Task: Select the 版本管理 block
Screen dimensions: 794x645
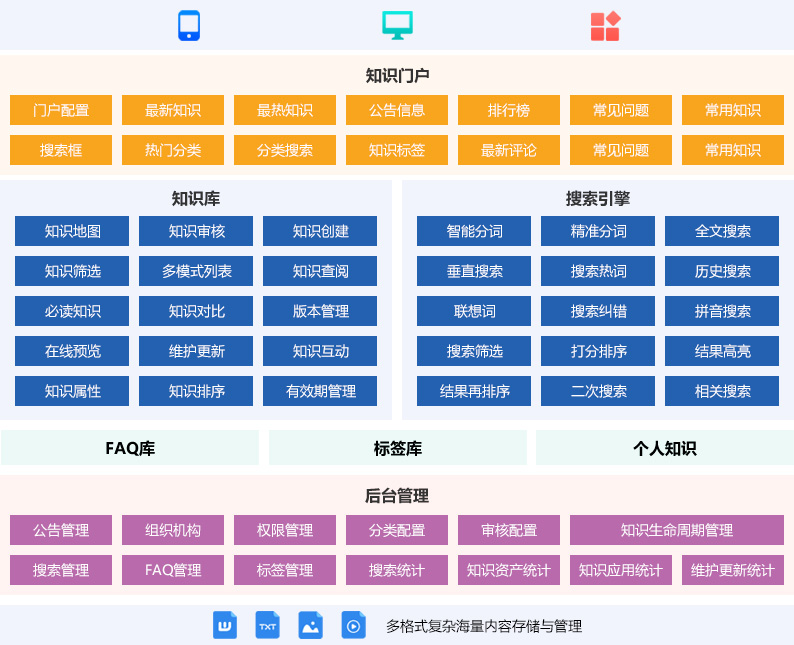Action: tap(320, 311)
